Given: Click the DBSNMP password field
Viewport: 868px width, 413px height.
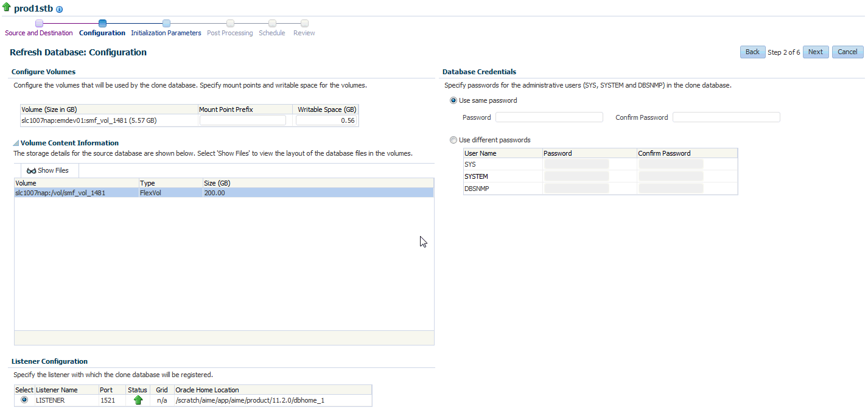Looking at the screenshot, I should coord(576,189).
